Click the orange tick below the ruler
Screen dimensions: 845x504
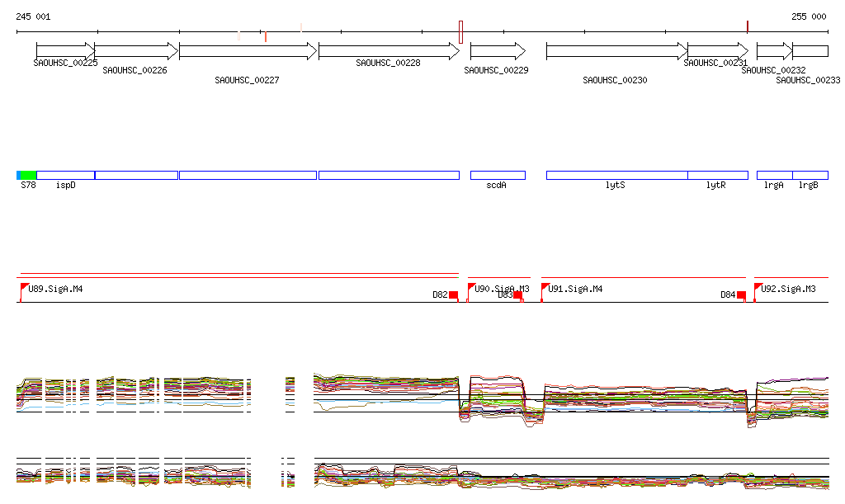coord(266,36)
